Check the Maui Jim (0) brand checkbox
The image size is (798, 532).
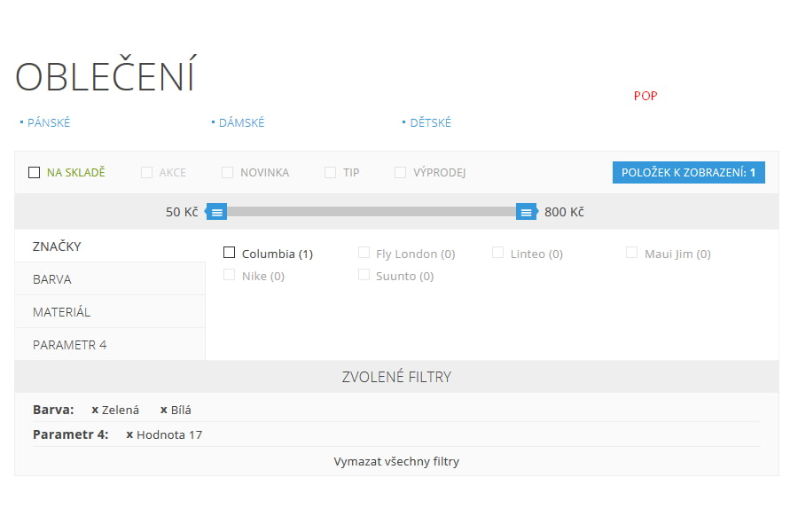631,253
